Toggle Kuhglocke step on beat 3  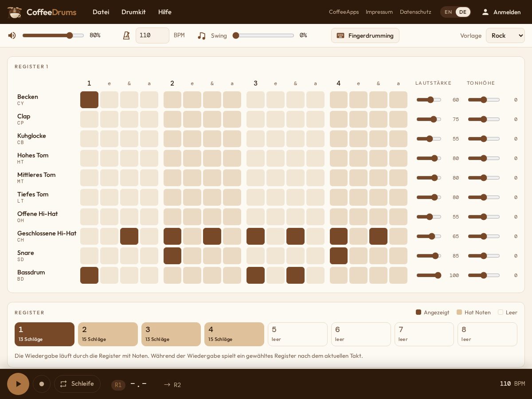(x=255, y=139)
